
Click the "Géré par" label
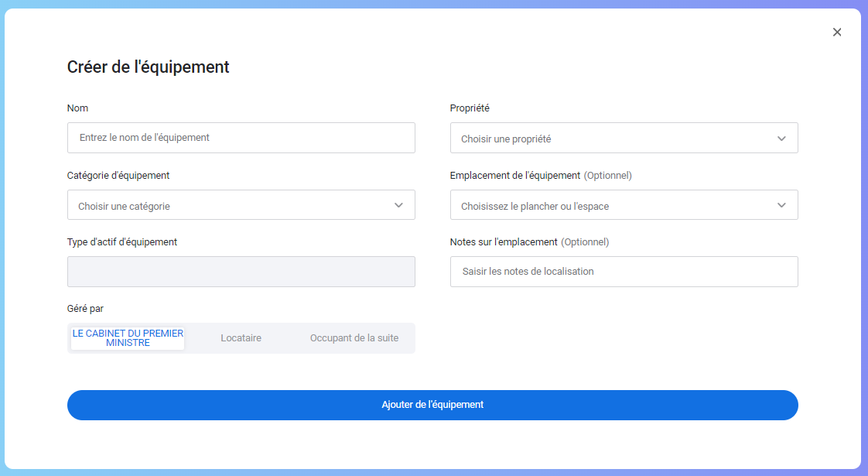point(85,309)
